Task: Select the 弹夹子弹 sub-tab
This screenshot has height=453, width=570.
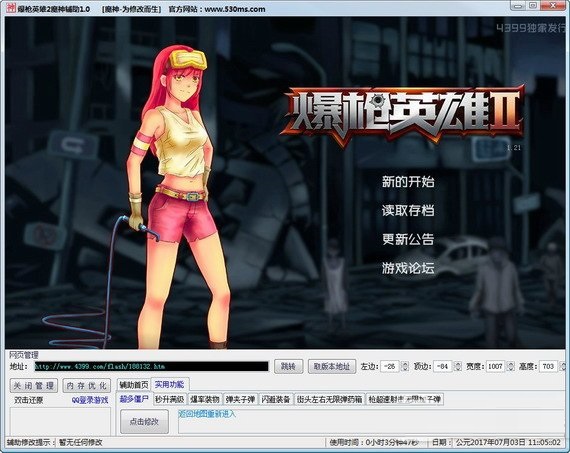Action: (240, 400)
